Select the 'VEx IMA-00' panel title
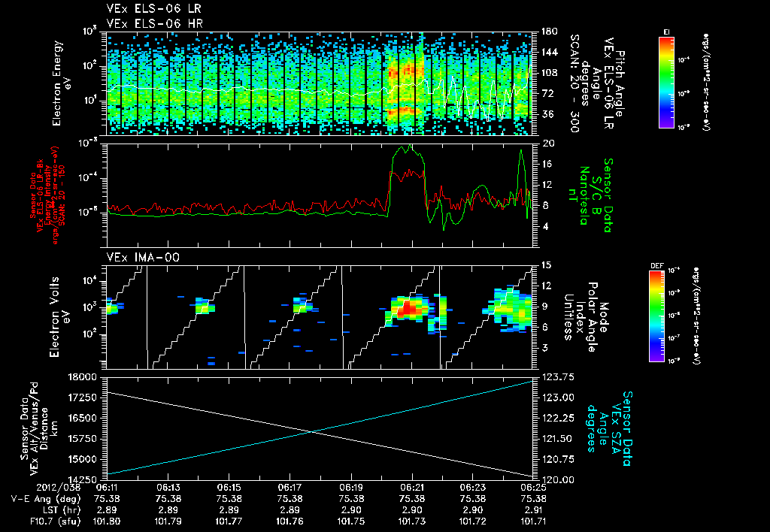Viewport: 770px width, 532px height. pyautogui.click(x=143, y=257)
